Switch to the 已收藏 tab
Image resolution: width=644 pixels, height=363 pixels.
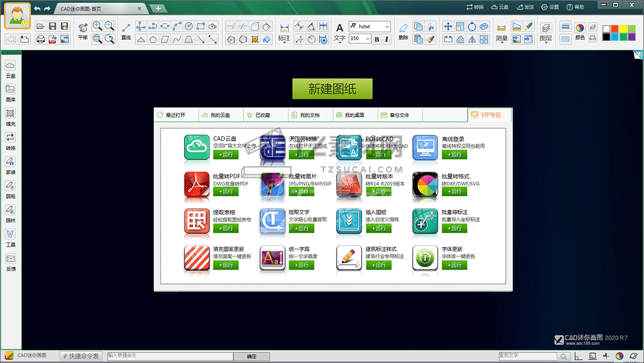point(266,115)
